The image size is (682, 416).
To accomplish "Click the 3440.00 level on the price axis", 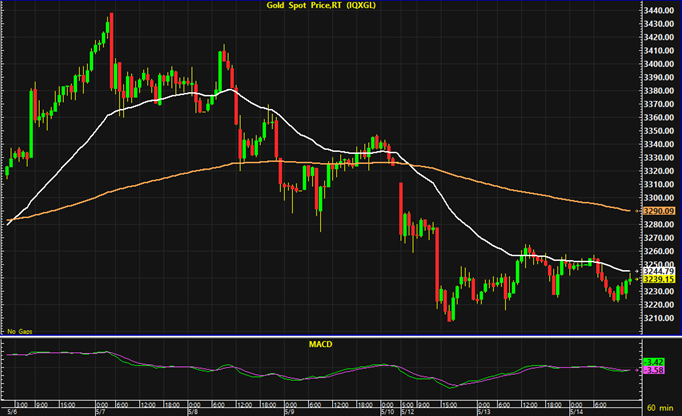I will [x=659, y=10].
